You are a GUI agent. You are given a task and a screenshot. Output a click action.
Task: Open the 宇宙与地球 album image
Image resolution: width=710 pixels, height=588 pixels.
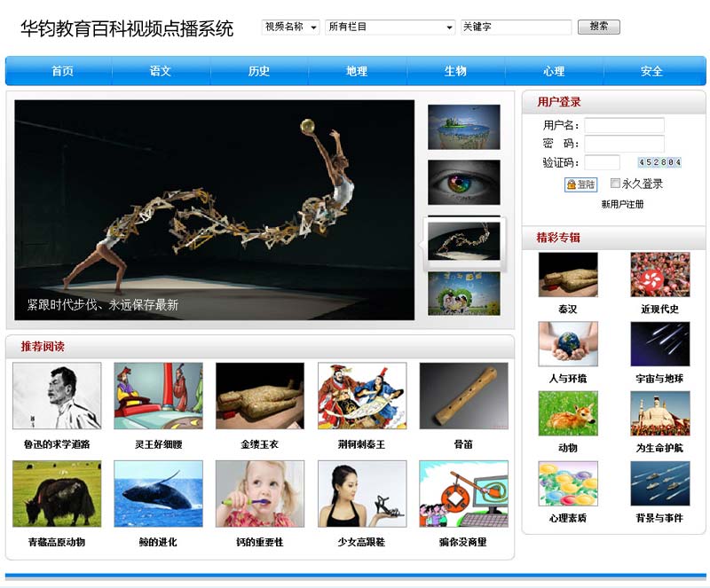pyautogui.click(x=659, y=344)
